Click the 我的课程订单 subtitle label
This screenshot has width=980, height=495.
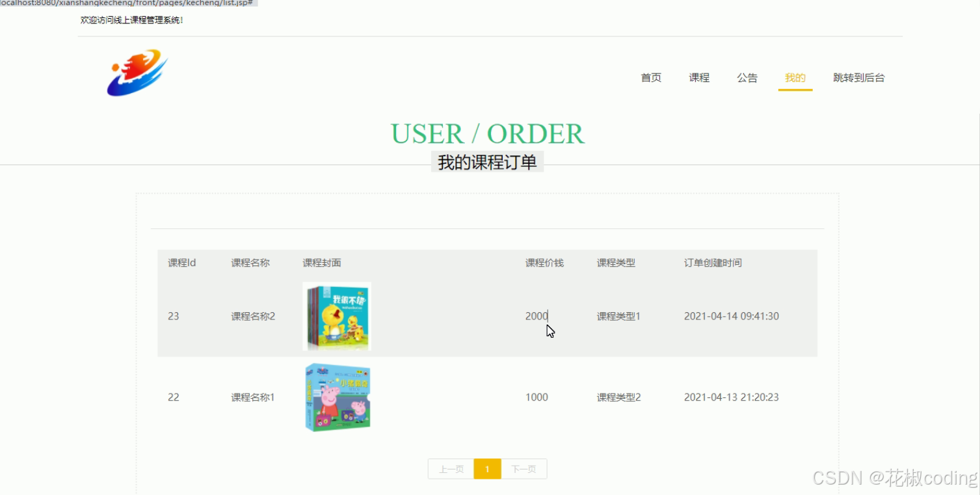pyautogui.click(x=487, y=161)
